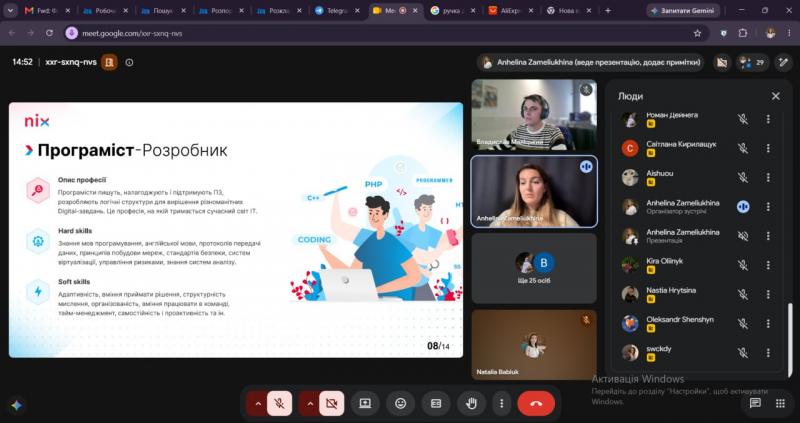Toggle the microphone mute button
Screen dimensions: 800x423
279,404
